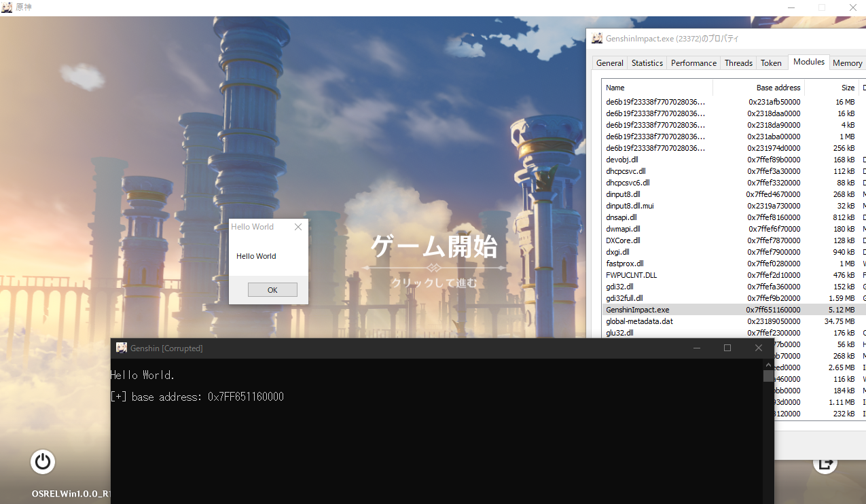Click the power icon in the game window
866x504 pixels.
43,462
